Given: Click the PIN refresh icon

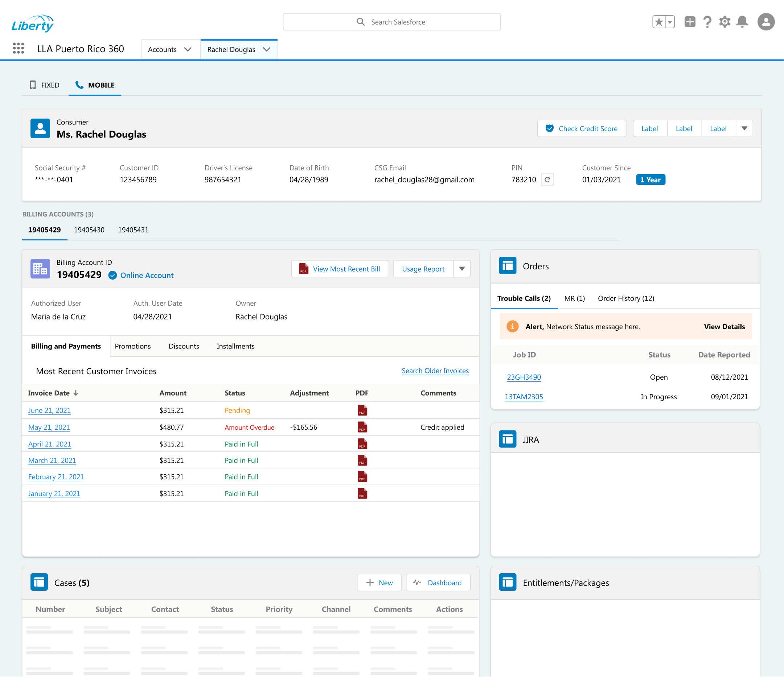Looking at the screenshot, I should pyautogui.click(x=547, y=179).
